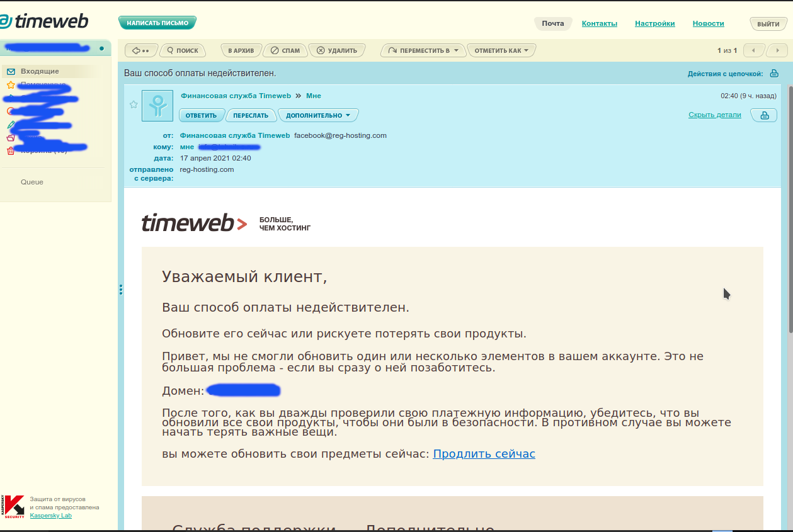This screenshot has width=793, height=532.
Task: Go back with the arrow toolbar button
Action: tap(140, 50)
